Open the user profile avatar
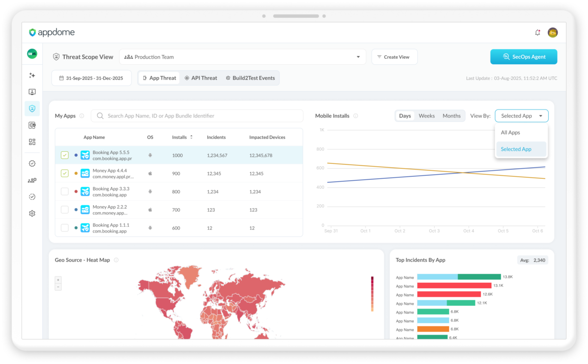Image resolution: width=588 pixels, height=364 pixels. [x=552, y=32]
